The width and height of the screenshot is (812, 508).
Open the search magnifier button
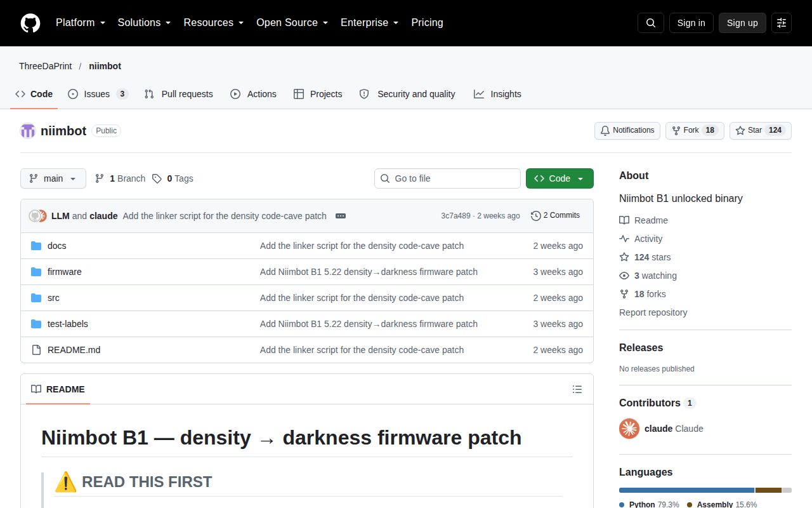(x=651, y=23)
